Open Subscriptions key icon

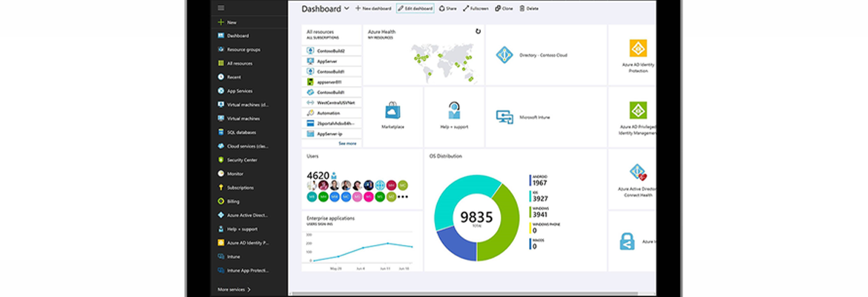[221, 187]
